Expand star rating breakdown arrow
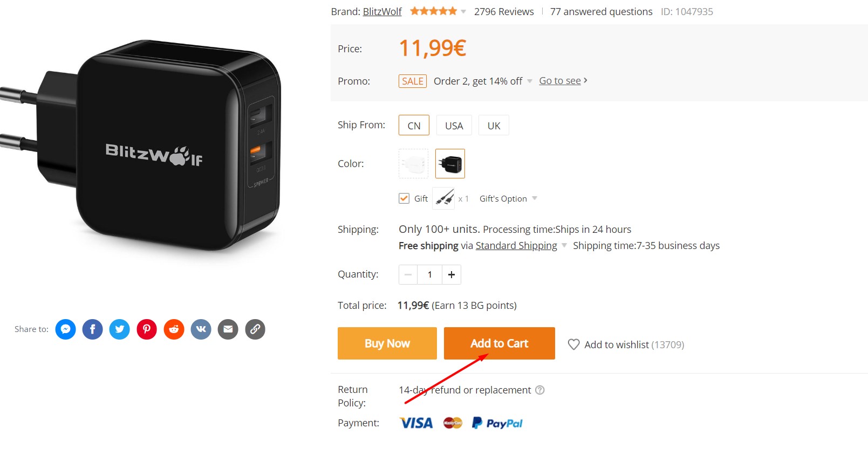Screen dimensions: 868x449 pyautogui.click(x=463, y=11)
